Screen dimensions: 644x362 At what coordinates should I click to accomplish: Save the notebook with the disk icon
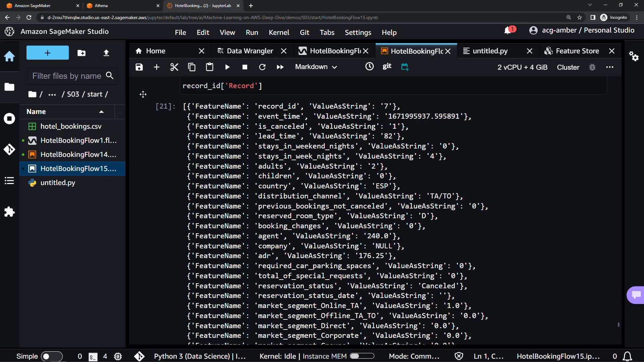(139, 67)
